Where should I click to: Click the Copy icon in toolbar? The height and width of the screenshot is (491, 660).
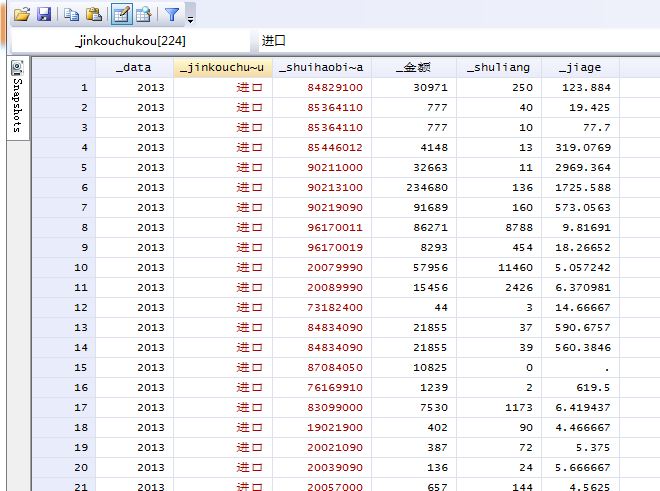[x=71, y=14]
